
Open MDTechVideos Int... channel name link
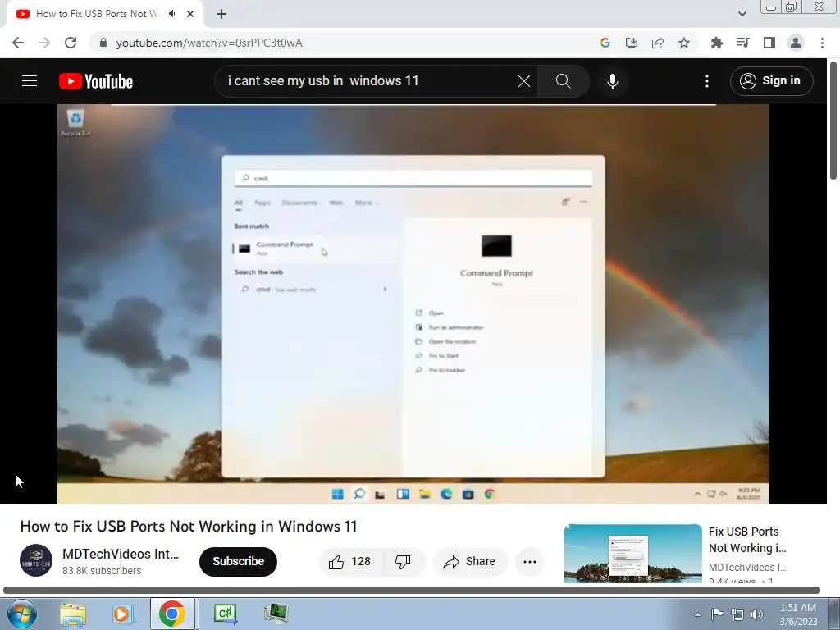[121, 554]
